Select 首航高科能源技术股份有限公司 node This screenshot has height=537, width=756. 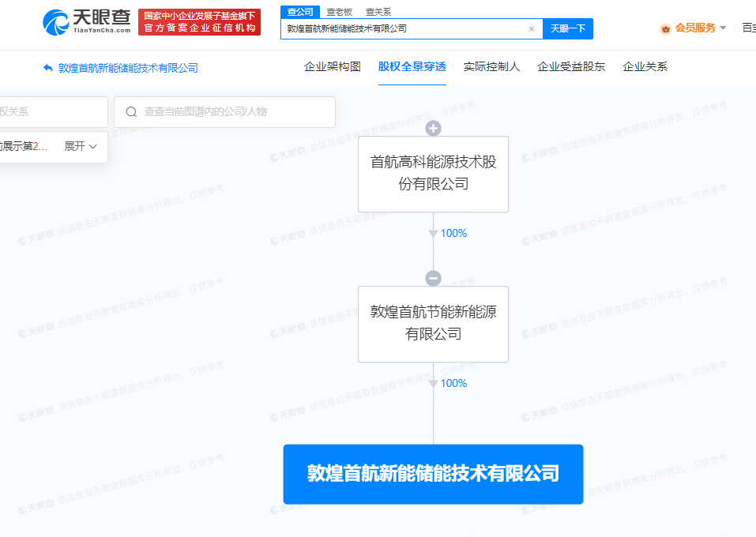[433, 174]
